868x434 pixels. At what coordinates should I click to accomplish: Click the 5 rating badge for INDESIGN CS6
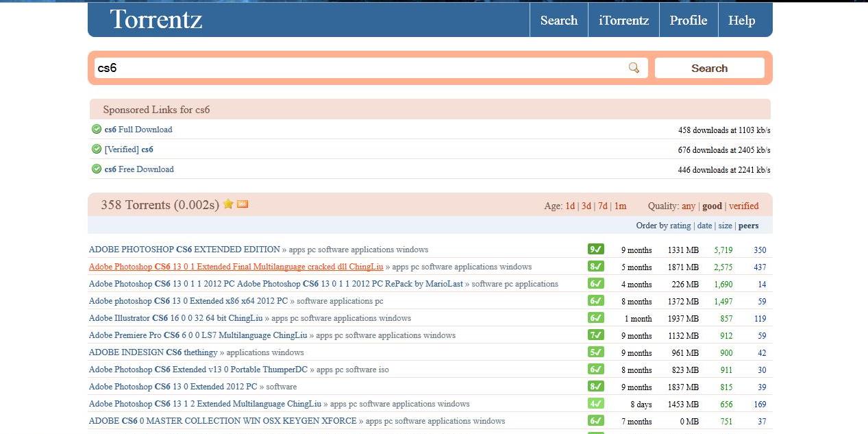pyautogui.click(x=595, y=352)
